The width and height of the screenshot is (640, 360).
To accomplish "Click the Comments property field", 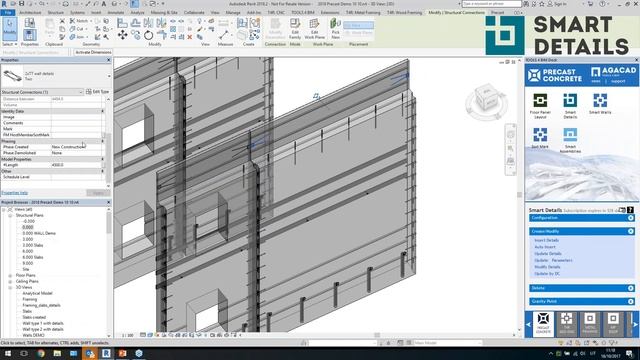I will 76,123.
